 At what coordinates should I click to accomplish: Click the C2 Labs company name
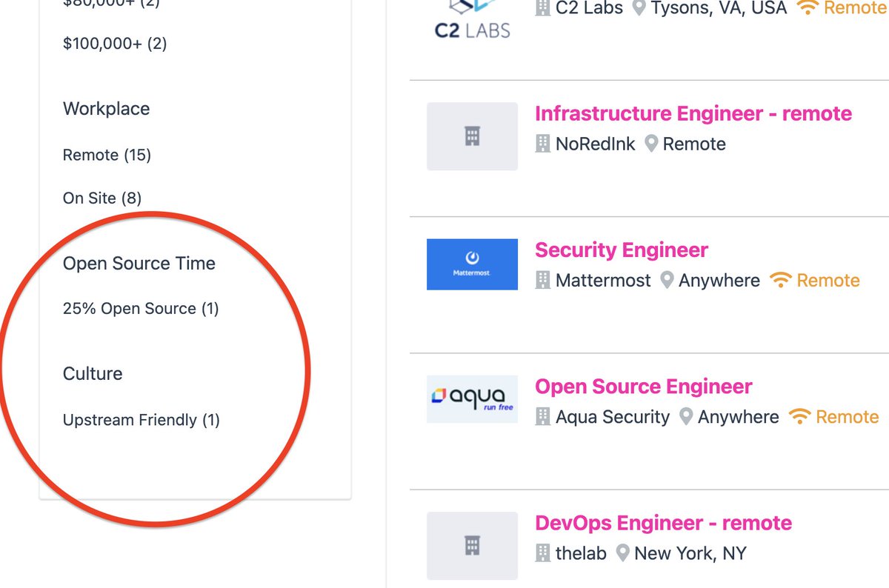pos(590,8)
